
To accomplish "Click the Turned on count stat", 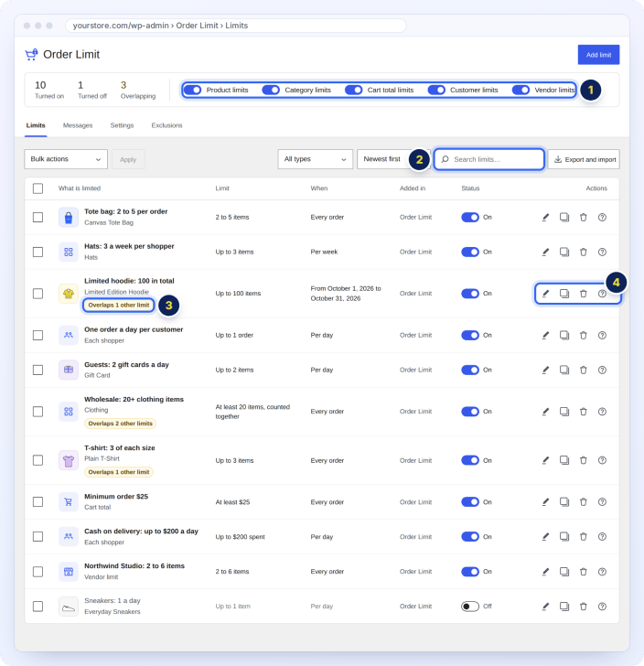I will point(49,90).
